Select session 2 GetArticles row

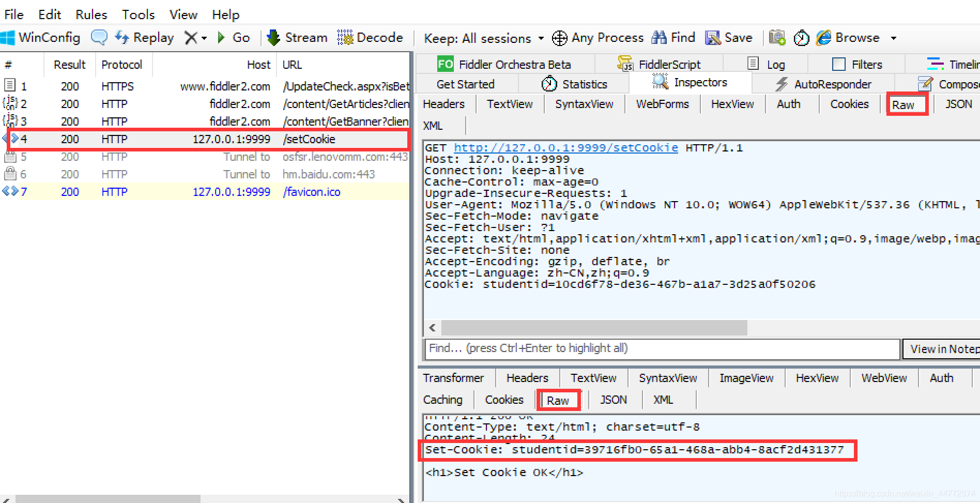(x=206, y=104)
